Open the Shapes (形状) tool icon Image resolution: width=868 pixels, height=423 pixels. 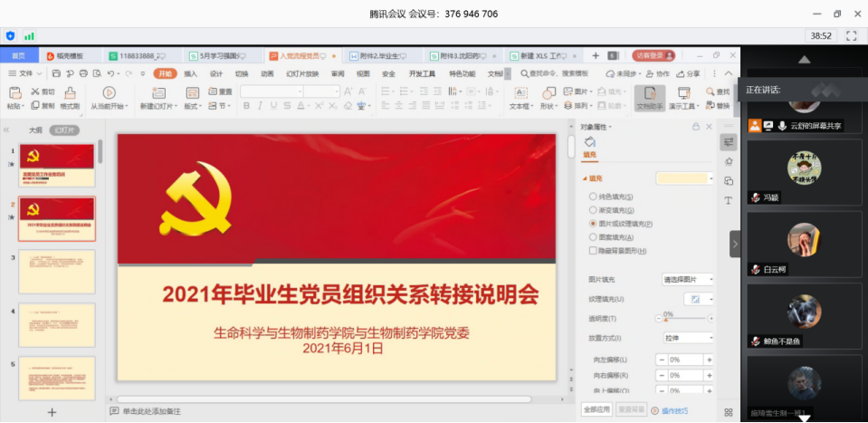[x=548, y=93]
